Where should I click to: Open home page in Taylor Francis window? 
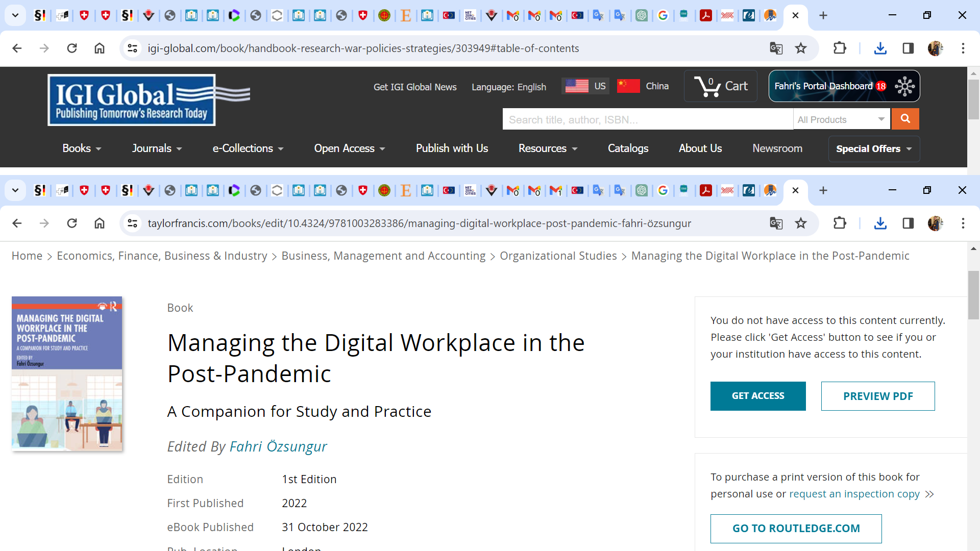click(x=100, y=223)
